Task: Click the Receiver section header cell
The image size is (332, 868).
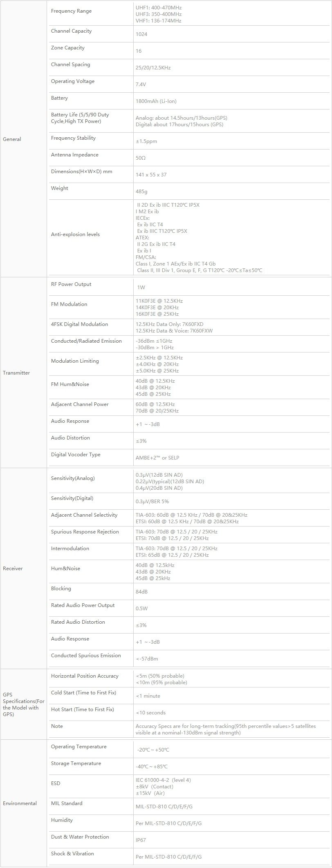Action: click(x=24, y=568)
